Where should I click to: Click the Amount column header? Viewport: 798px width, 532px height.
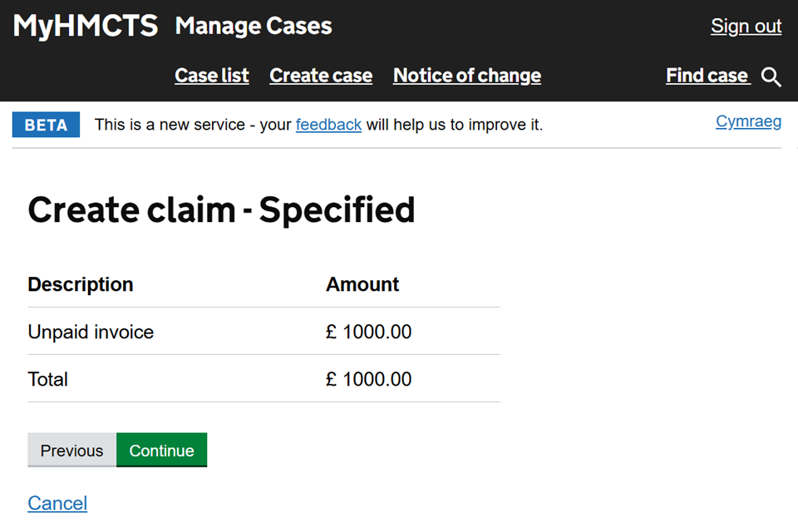pyautogui.click(x=362, y=284)
